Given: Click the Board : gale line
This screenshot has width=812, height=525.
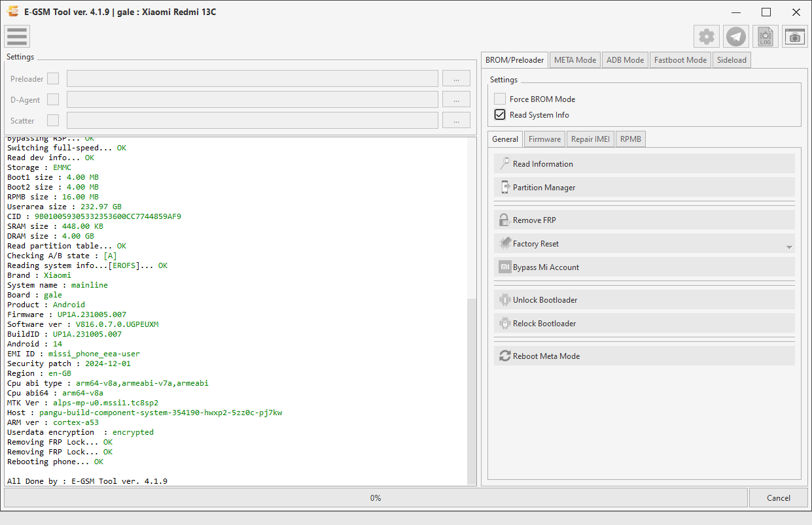Looking at the screenshot, I should (x=35, y=295).
